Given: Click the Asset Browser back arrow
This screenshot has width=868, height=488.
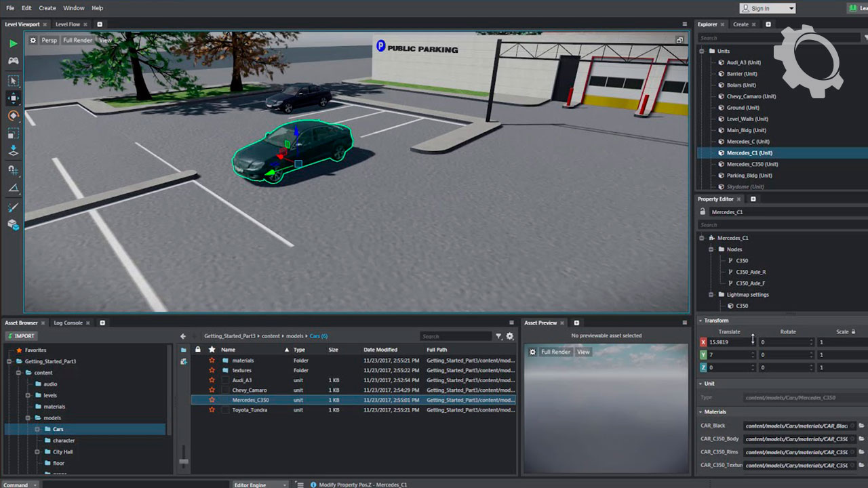Looking at the screenshot, I should click(183, 336).
